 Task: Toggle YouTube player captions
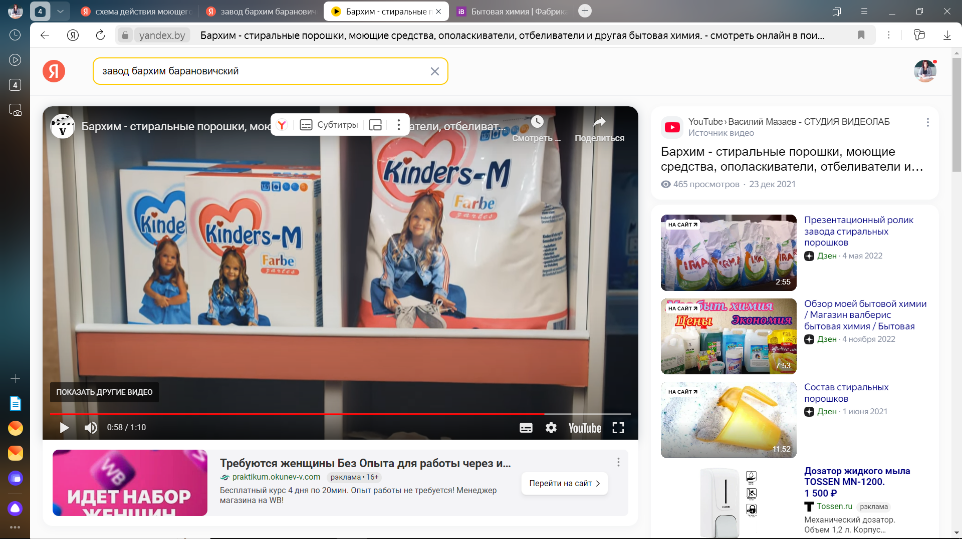(x=526, y=427)
